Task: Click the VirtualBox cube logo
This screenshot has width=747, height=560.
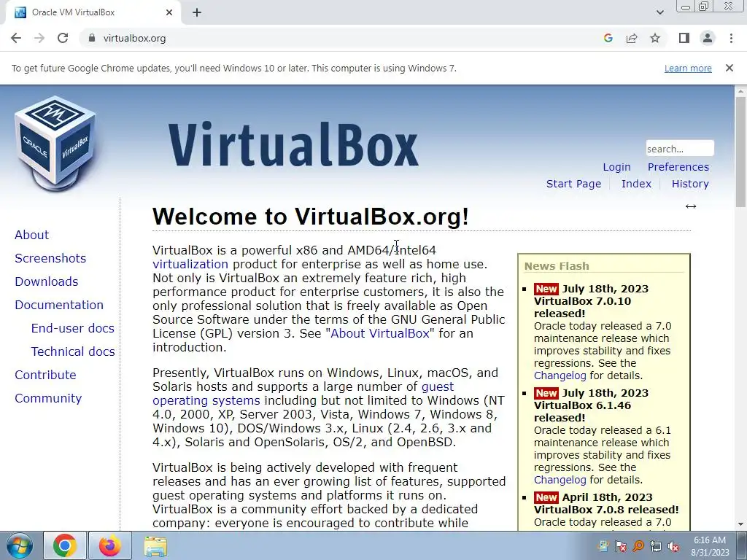Action: pos(55,143)
